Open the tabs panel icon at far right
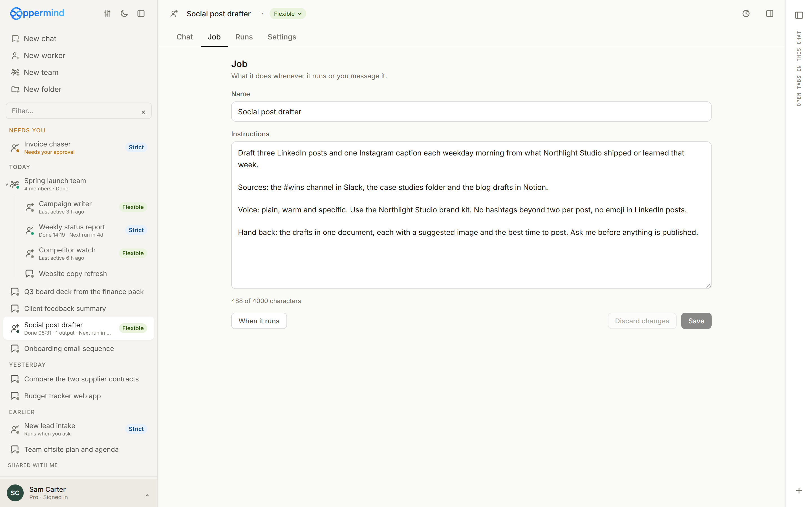This screenshot has width=812, height=507. point(799,15)
